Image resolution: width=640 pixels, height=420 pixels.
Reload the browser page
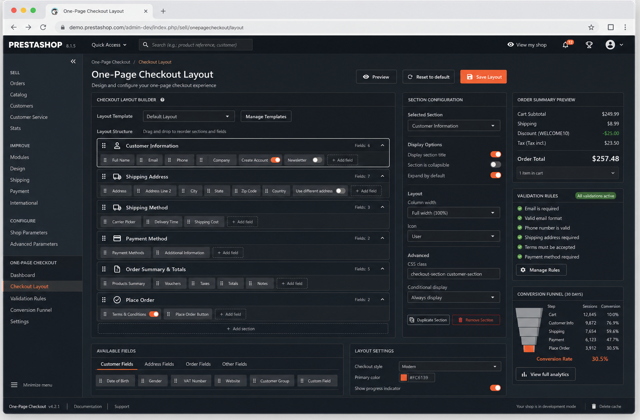43,27
